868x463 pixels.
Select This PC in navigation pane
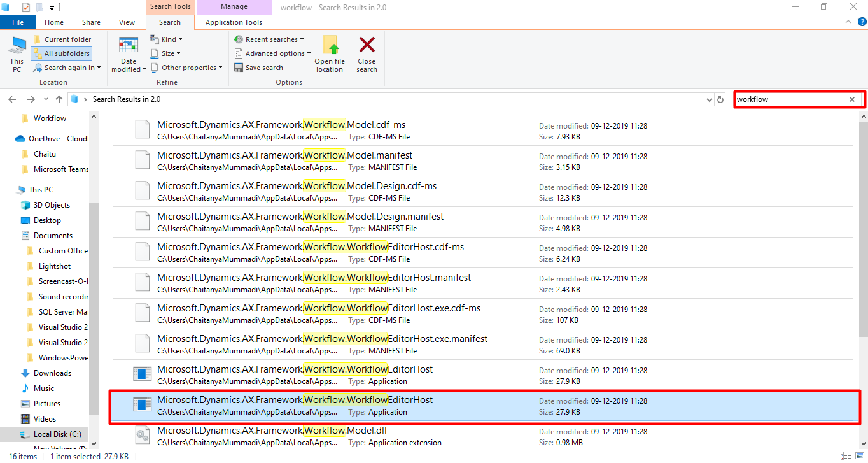coord(41,190)
